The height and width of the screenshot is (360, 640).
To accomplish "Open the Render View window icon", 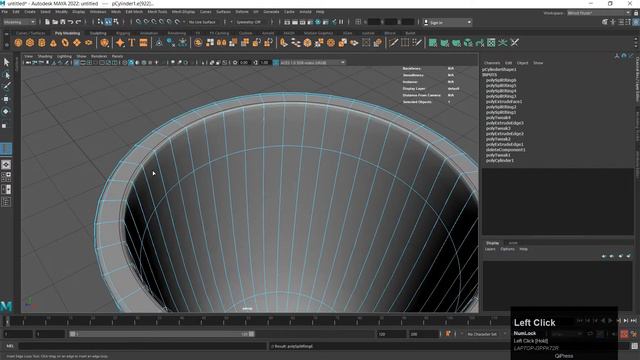I will [x=287, y=22].
